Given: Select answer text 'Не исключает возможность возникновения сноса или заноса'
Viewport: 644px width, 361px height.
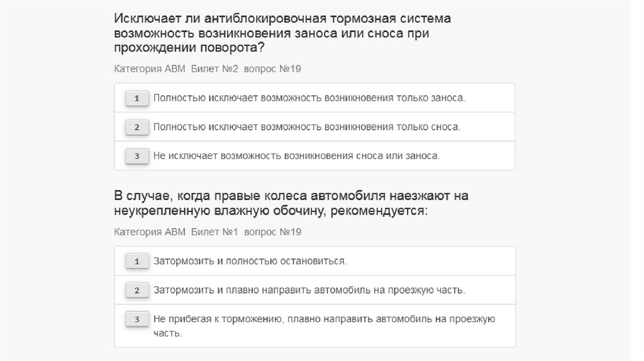Looking at the screenshot, I should pos(297,156).
